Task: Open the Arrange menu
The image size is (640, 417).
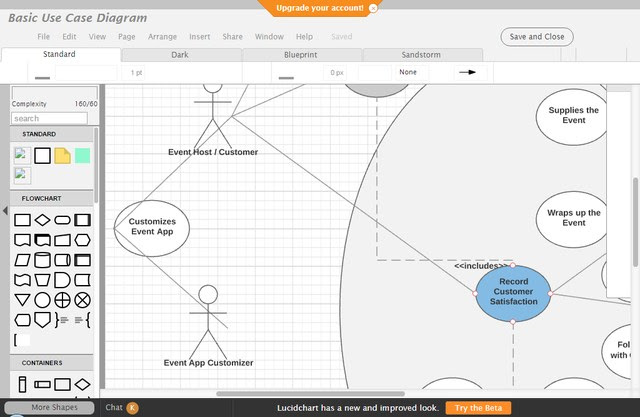Action: pos(162,37)
